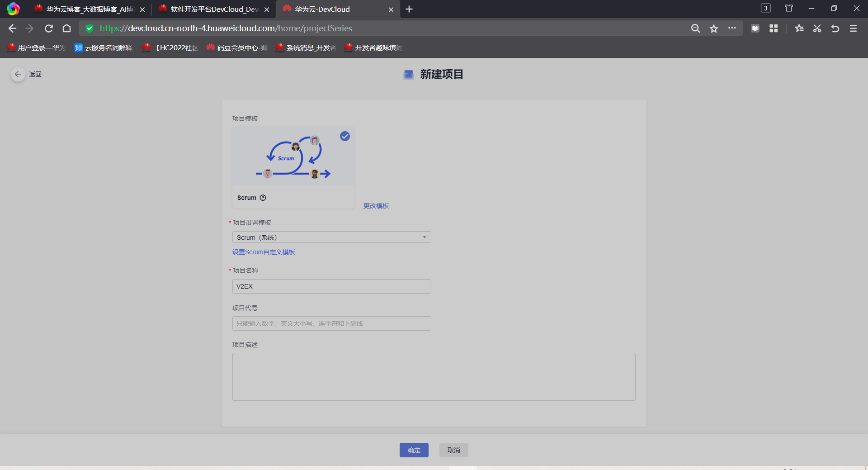Open the 系统消息_开发者 bookmark
This screenshot has height=470, width=868.
[306, 47]
